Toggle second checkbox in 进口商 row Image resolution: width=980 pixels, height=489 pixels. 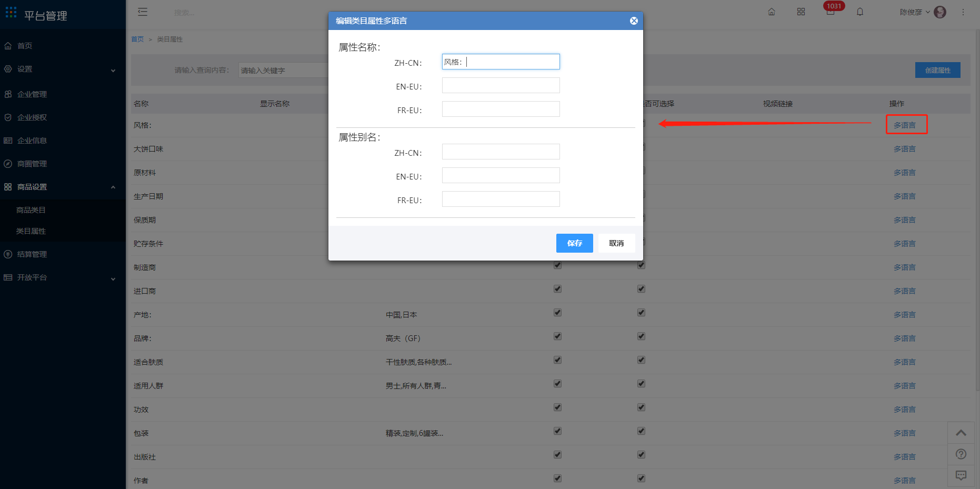coord(641,289)
